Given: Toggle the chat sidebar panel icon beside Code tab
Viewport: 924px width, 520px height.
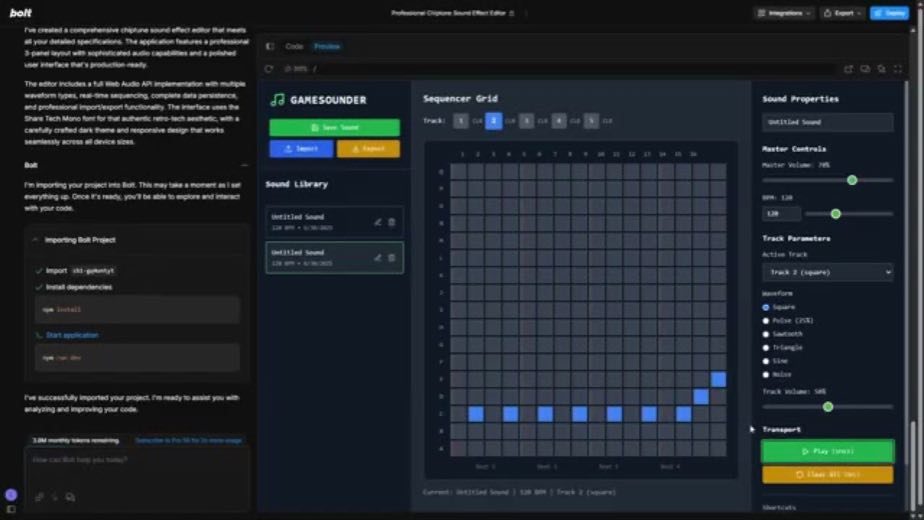Looking at the screenshot, I should tap(270, 46).
